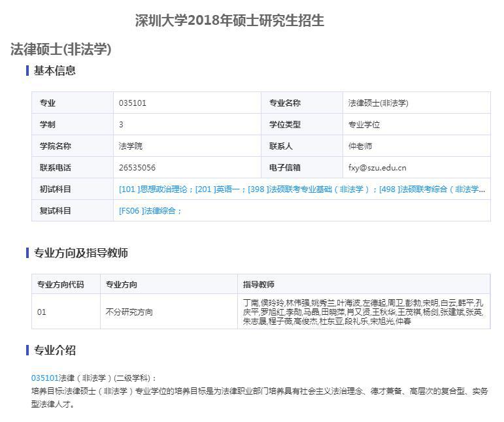Click the 电子信箱 label cell

302,167
